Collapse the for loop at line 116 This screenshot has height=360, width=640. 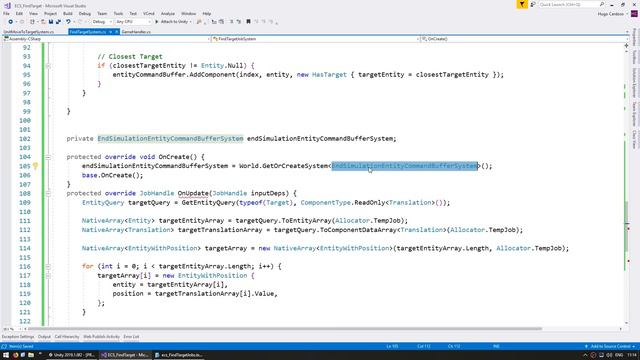pyautogui.click(x=48, y=267)
